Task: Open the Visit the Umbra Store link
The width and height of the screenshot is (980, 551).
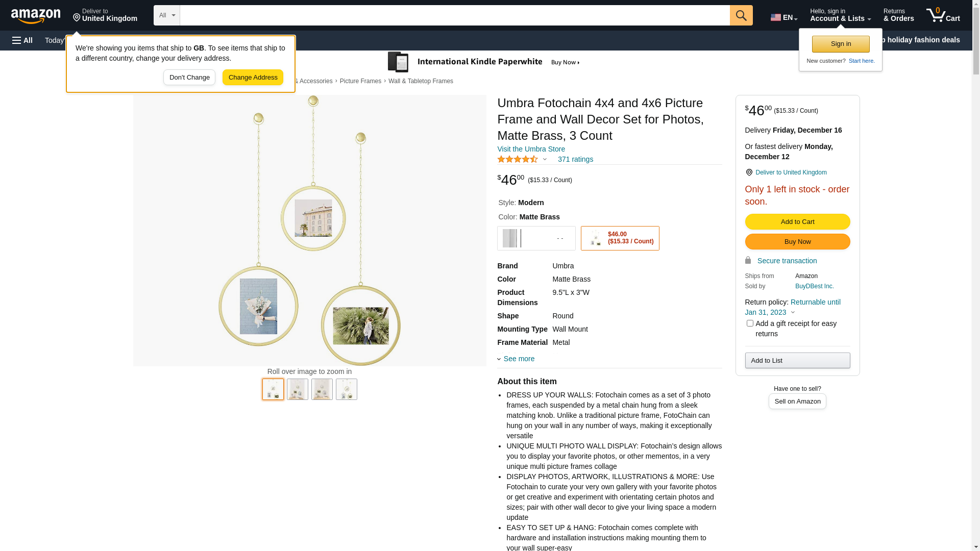Action: tap(531, 149)
